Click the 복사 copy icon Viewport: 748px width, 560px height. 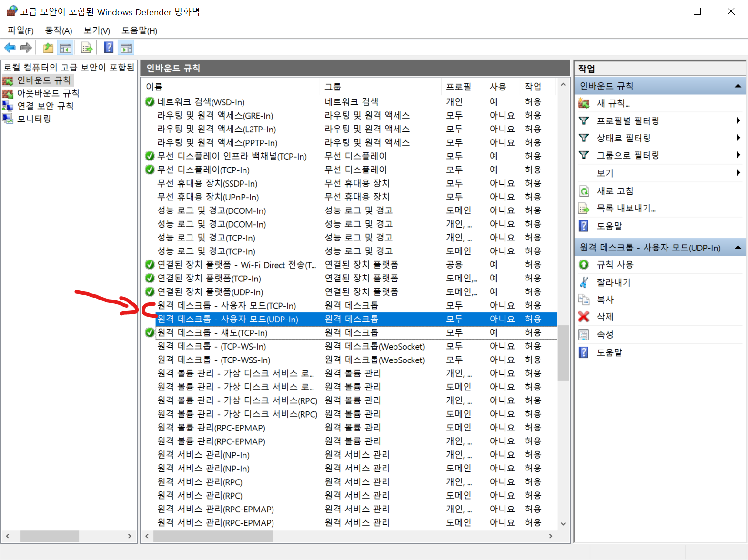584,299
